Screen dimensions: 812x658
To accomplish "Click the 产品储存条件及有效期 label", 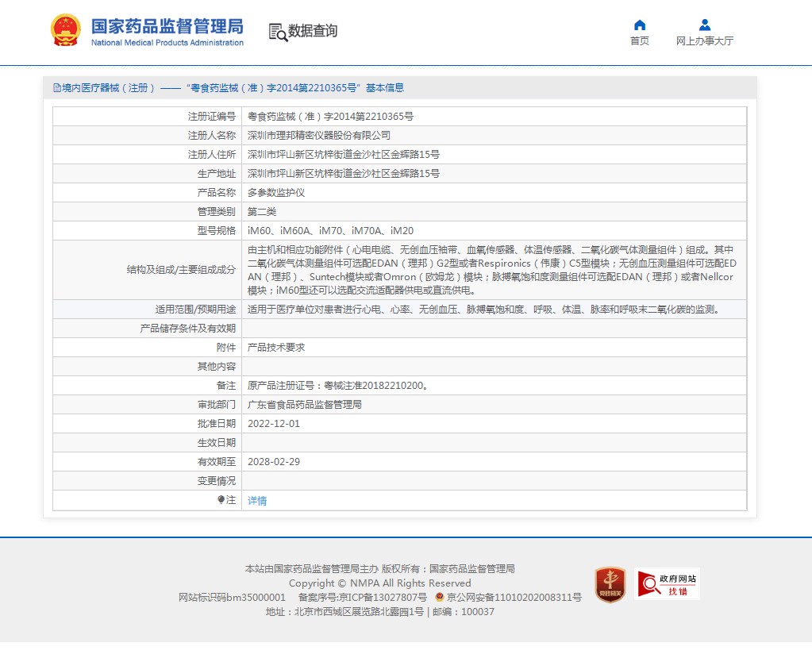I will coord(188,329).
